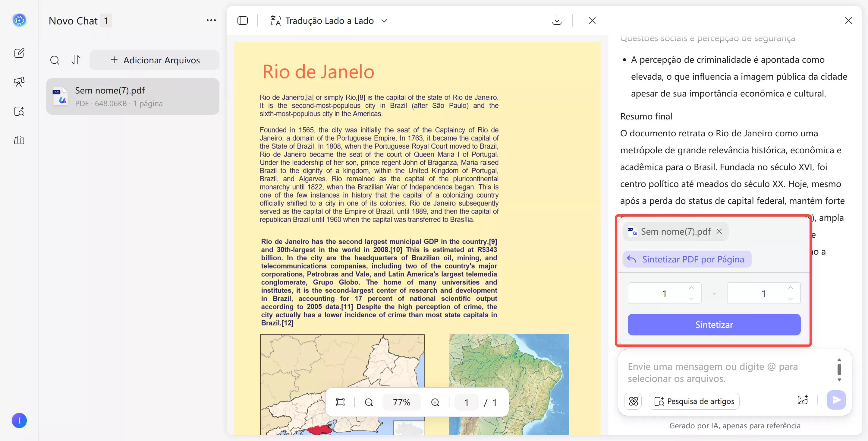The image size is (868, 441).
Task: Select the AI search icon in sidebar
Action: (x=19, y=112)
